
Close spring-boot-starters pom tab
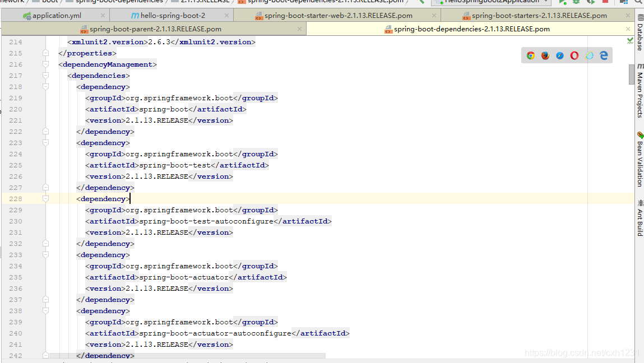click(628, 16)
